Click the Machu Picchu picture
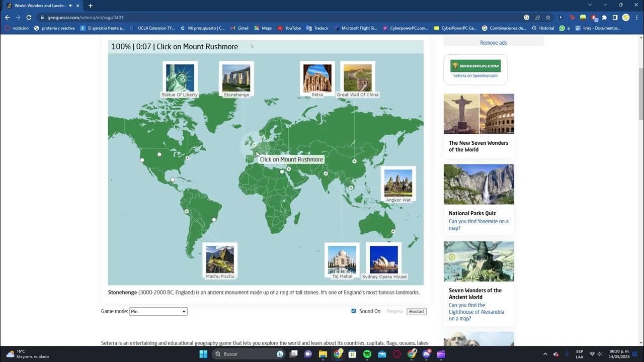The height and width of the screenshot is (362, 644). tap(220, 259)
